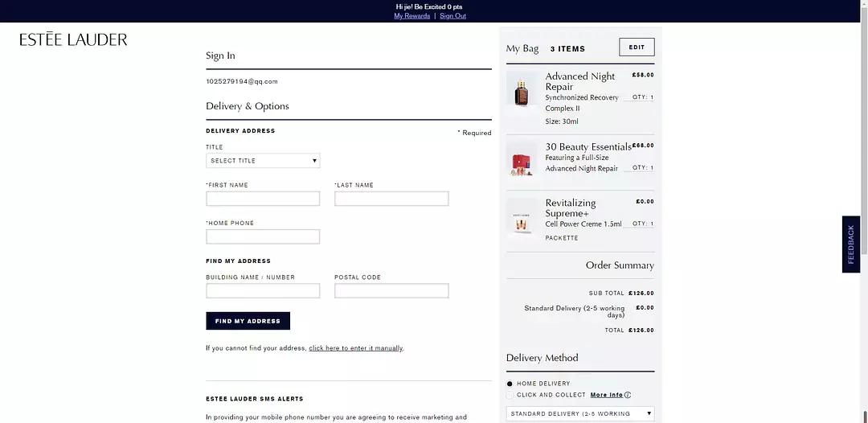Focus the Building Name / Number field
This screenshot has width=868, height=423.
[x=263, y=291]
